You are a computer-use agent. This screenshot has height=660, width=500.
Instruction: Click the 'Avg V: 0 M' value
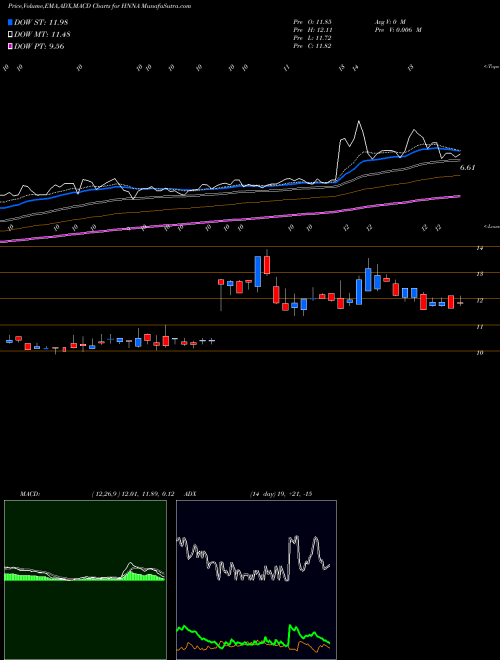389,22
